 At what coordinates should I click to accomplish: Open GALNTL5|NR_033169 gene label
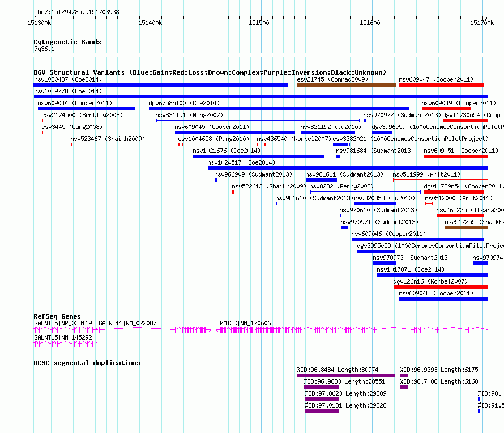coord(63,323)
